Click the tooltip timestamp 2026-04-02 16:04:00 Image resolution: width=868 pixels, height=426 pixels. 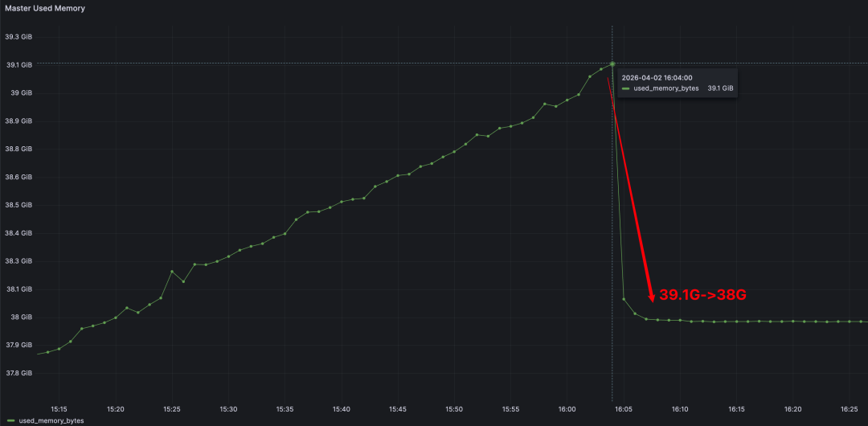pyautogui.click(x=657, y=77)
